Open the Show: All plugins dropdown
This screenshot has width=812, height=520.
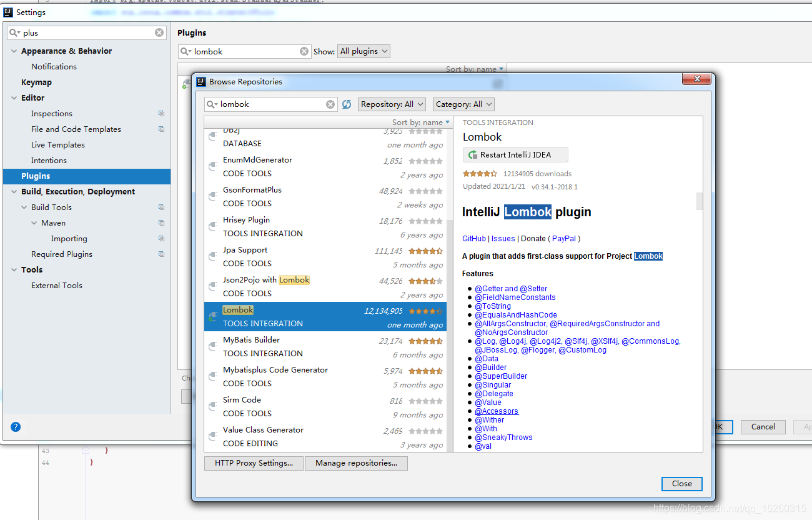point(364,51)
